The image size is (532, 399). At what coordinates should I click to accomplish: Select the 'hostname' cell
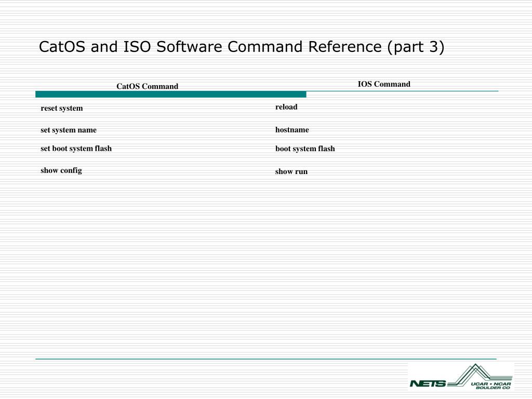click(x=292, y=129)
